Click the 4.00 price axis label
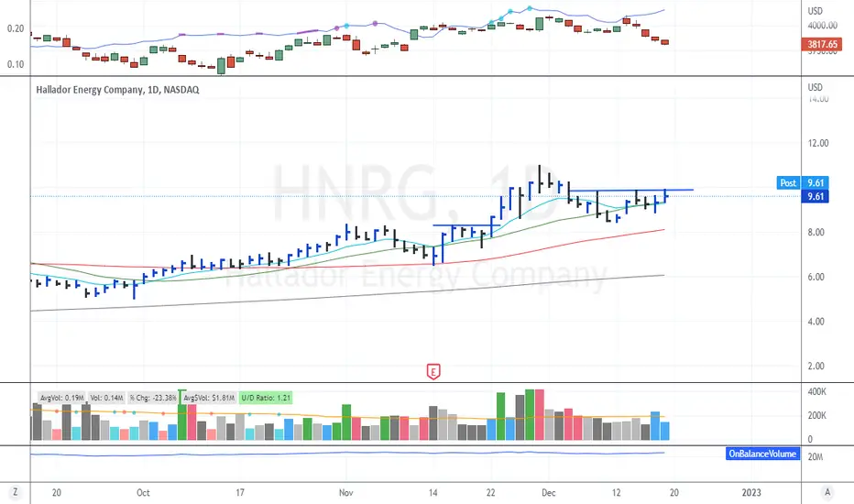Image resolution: width=854 pixels, height=504 pixels. point(816,322)
